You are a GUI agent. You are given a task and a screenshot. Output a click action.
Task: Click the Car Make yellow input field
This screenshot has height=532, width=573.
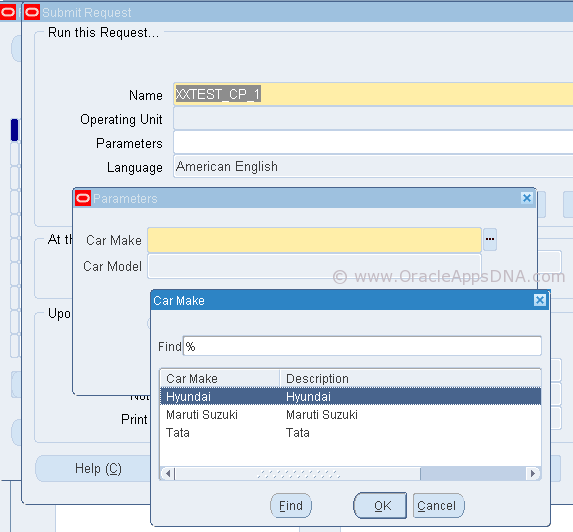click(x=314, y=240)
